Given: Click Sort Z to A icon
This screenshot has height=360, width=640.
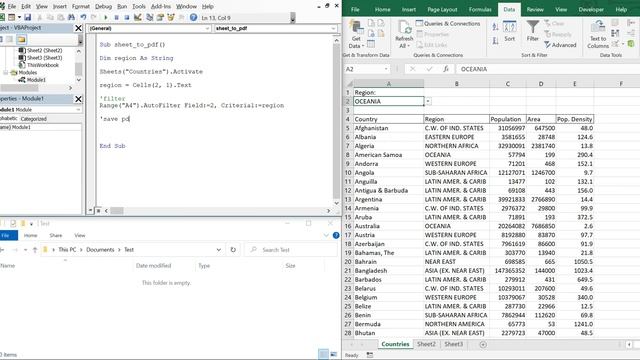Looking at the screenshot, I should 495,40.
